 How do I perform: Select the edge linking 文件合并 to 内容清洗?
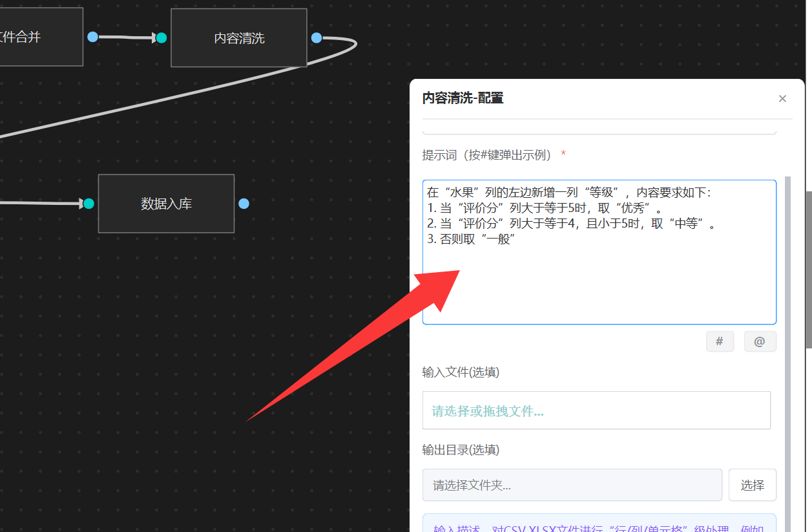coord(127,37)
